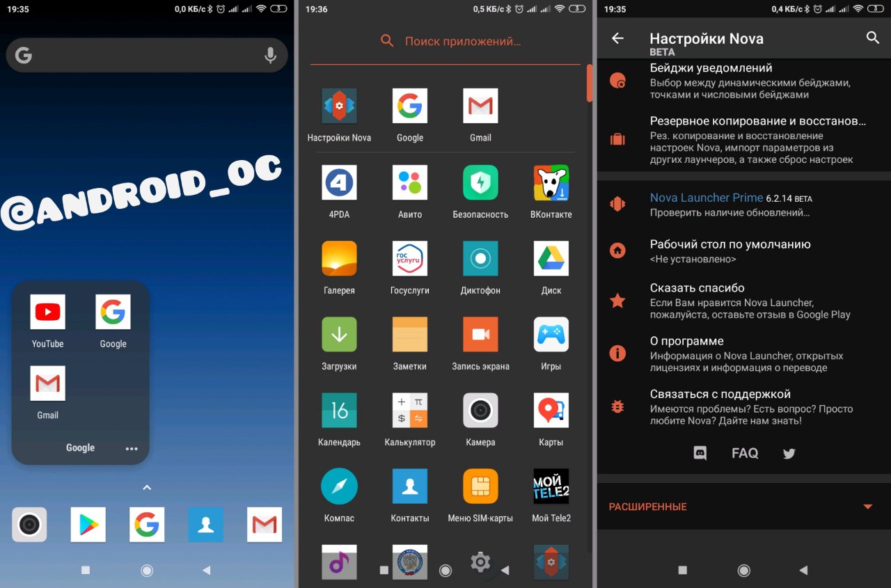Open Рабочий стол по умолчанию setting
The image size is (891, 588).
744,251
